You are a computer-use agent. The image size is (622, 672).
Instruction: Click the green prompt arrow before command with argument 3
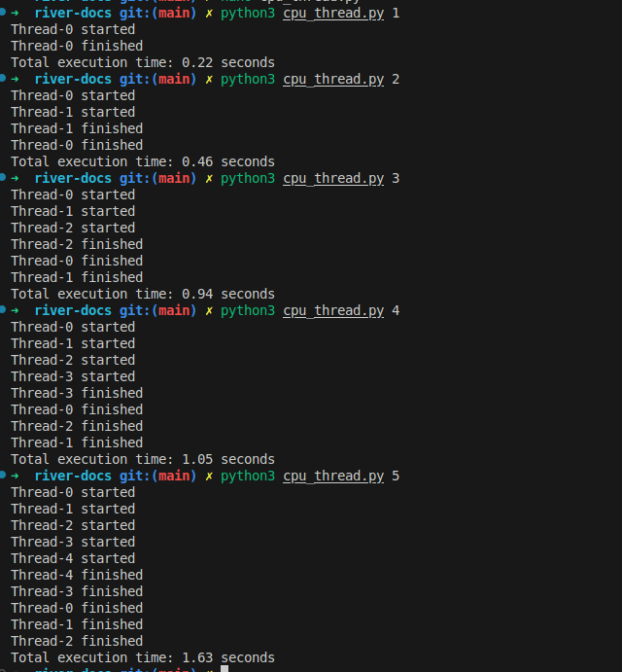click(15, 178)
